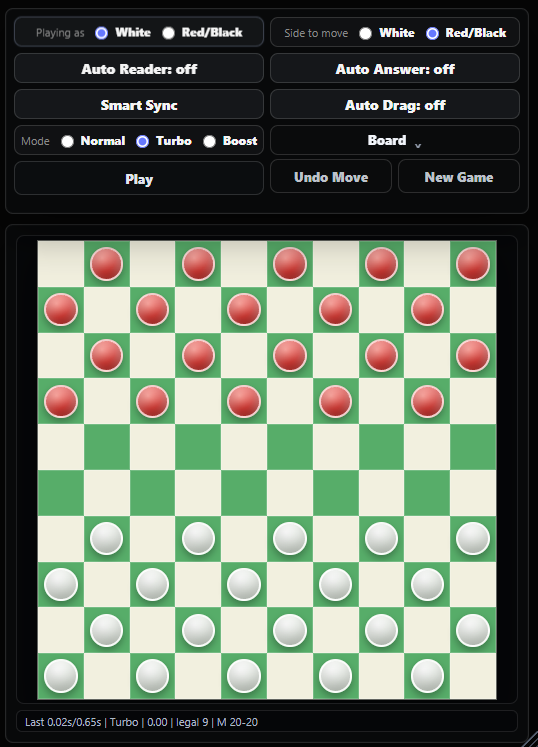The height and width of the screenshot is (747, 538).
Task: Click red piece in fourth row, first column
Action: (x=61, y=401)
